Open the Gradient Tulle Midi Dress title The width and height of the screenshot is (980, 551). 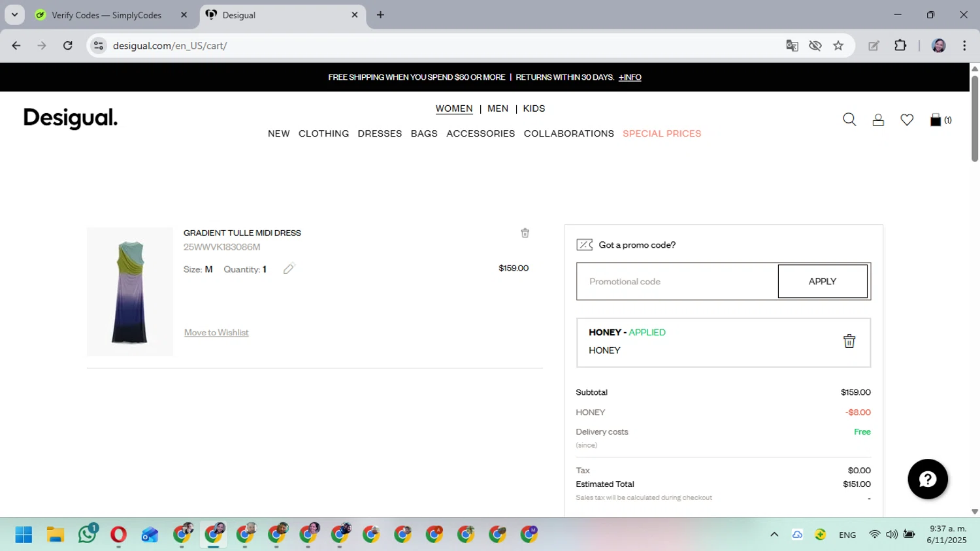pyautogui.click(x=242, y=233)
